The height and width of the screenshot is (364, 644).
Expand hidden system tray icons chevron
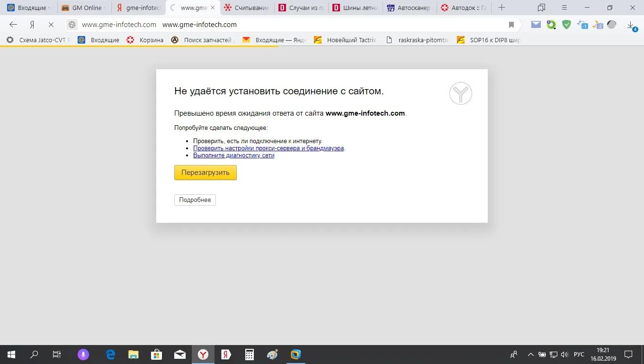pyautogui.click(x=531, y=355)
